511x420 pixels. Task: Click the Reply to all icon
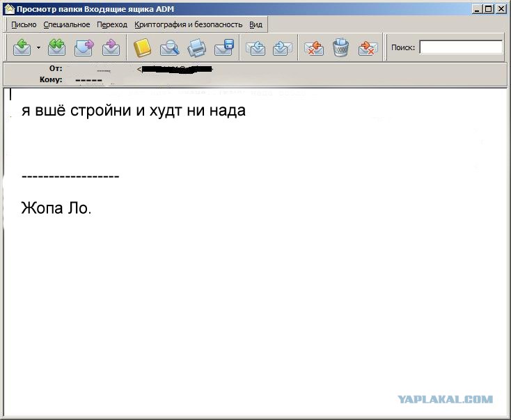pyautogui.click(x=56, y=47)
